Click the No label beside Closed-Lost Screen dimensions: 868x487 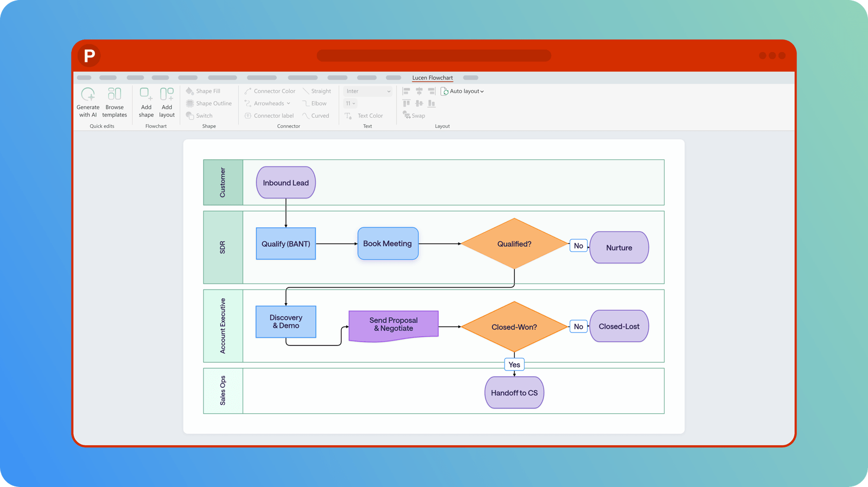pos(578,326)
